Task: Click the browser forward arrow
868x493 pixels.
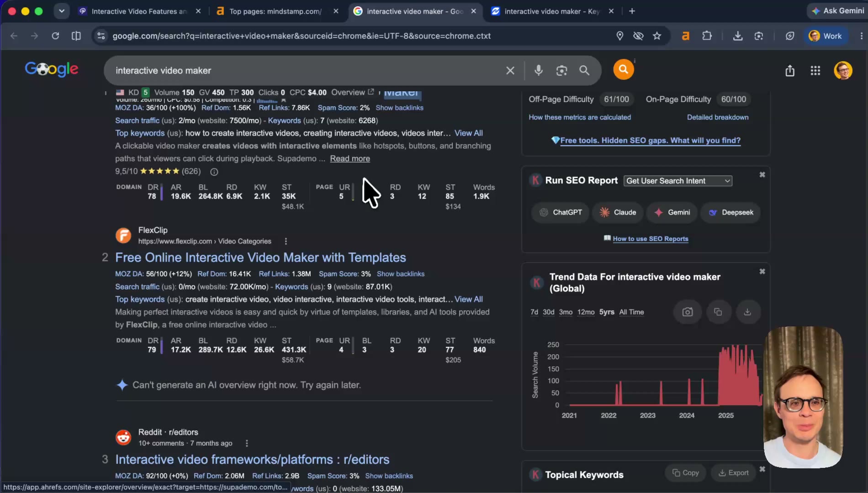Action: 34,36
